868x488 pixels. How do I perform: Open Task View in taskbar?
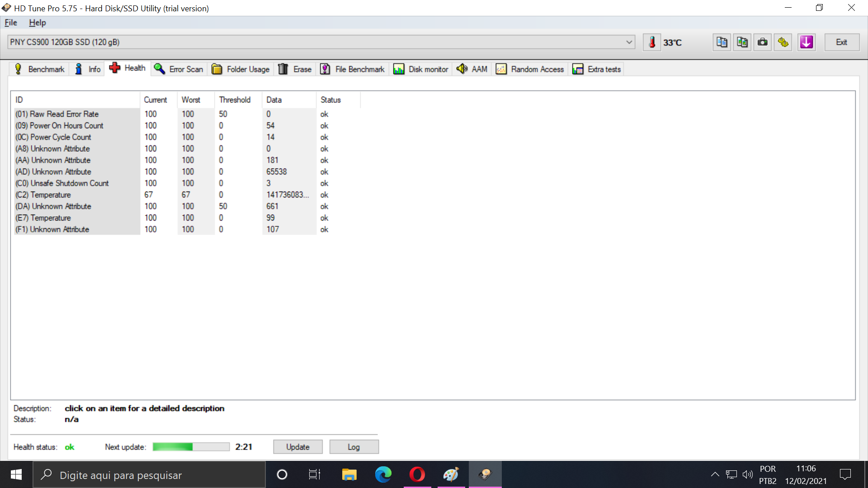click(315, 474)
